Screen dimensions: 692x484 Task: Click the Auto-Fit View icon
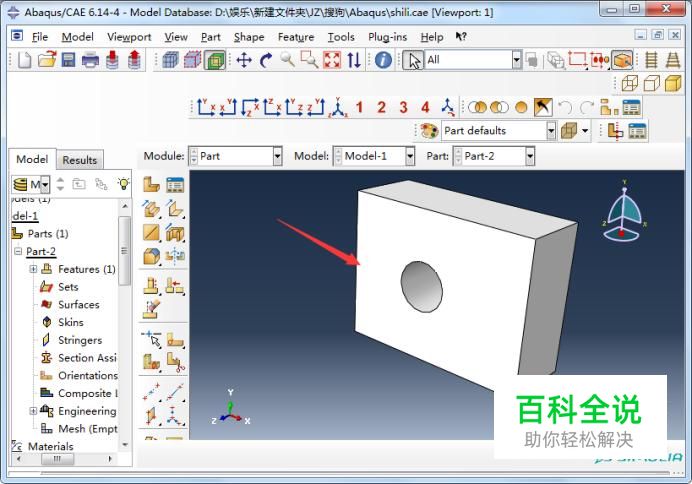pos(332,60)
